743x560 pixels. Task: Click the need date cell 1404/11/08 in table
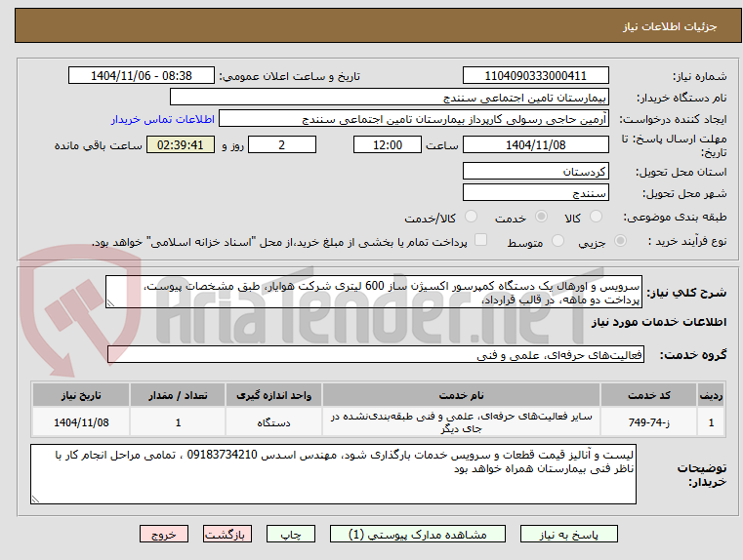pos(81,422)
